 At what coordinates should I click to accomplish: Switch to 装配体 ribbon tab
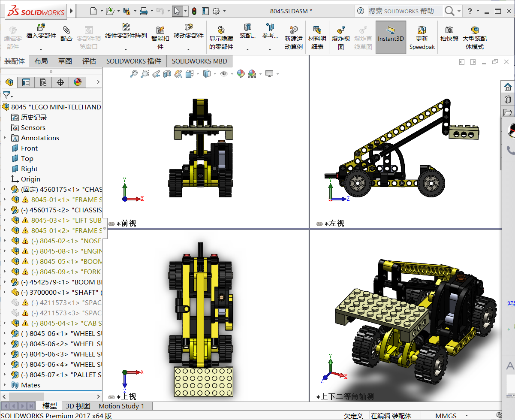[15, 61]
